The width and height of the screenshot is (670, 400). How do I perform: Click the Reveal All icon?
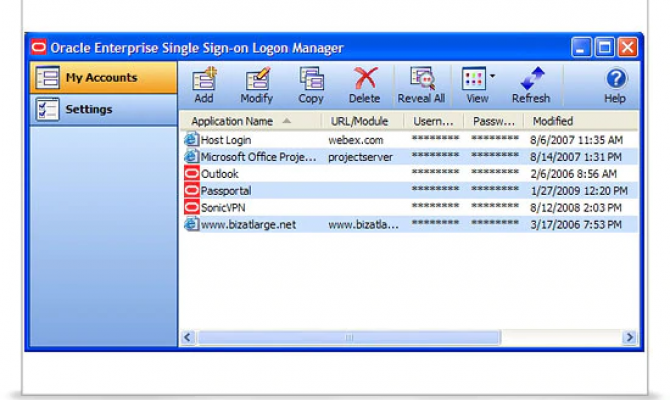tap(422, 79)
